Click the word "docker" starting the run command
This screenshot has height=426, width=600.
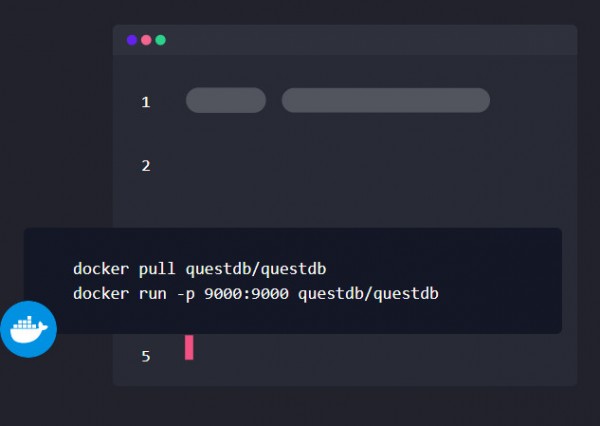click(99, 294)
